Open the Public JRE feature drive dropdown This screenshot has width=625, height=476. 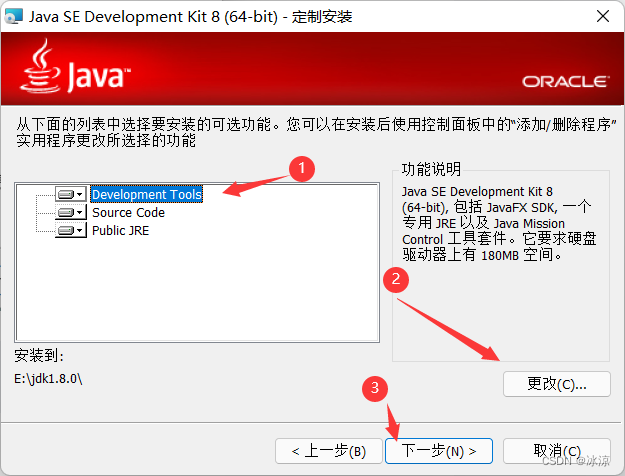pos(71,230)
